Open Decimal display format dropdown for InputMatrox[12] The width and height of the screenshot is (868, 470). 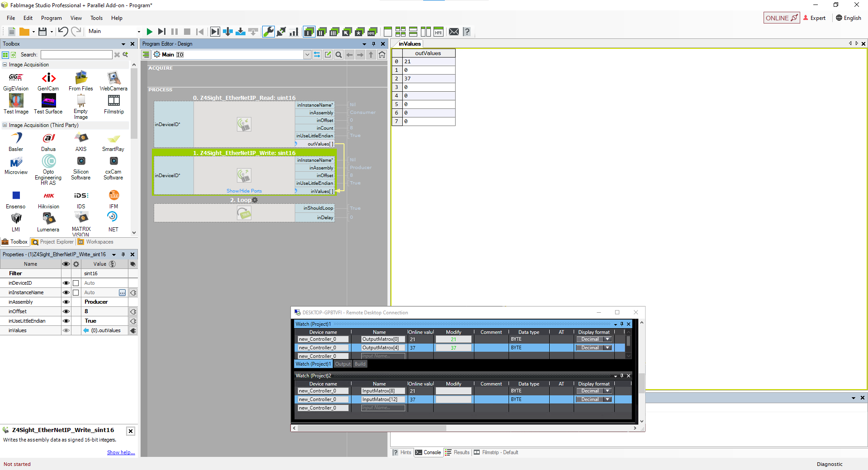point(608,399)
